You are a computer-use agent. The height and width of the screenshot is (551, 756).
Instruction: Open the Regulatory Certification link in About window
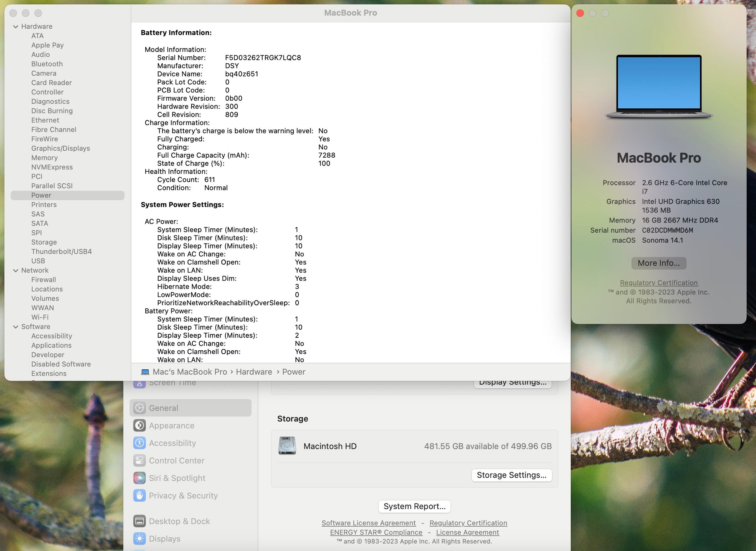(658, 283)
